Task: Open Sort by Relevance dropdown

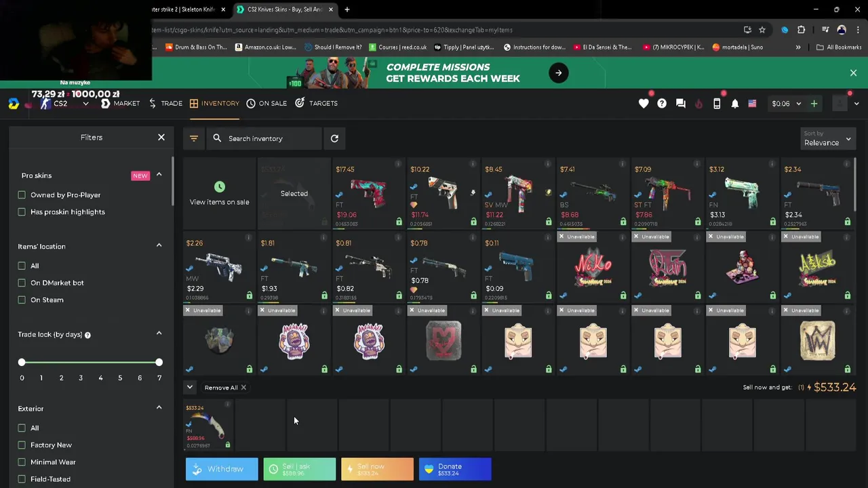Action: tap(827, 138)
